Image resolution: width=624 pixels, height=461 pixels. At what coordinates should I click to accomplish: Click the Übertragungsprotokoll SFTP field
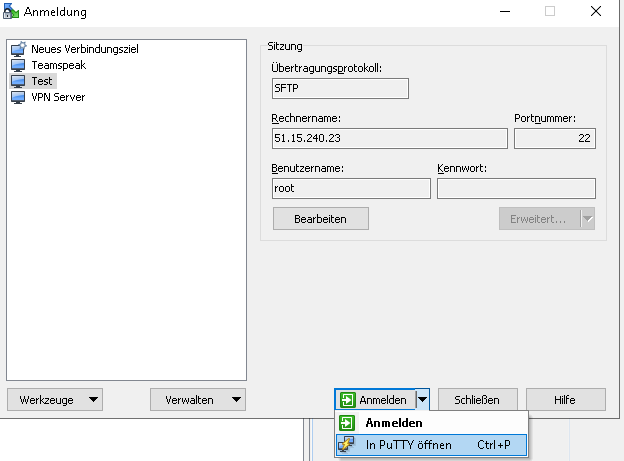pyautogui.click(x=340, y=88)
